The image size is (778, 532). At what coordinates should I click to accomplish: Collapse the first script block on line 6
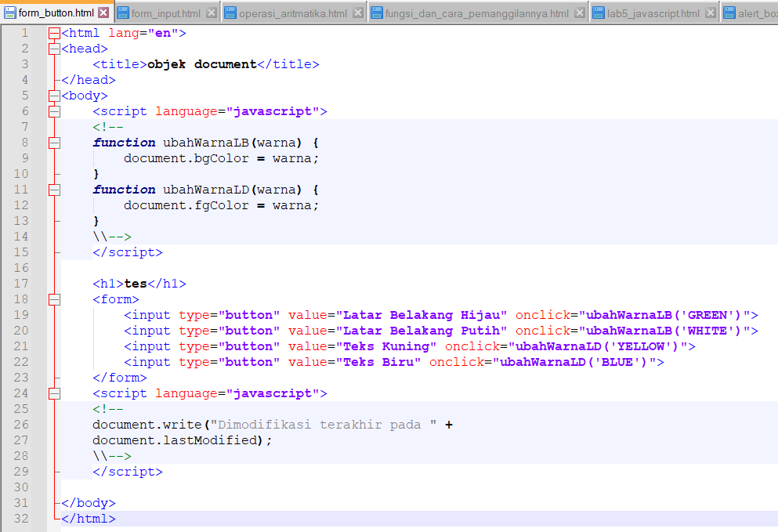coord(55,112)
